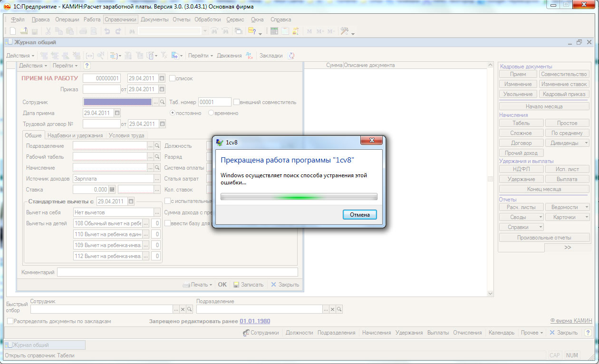Screen dimensions: 599x364
Task: Open calendar picker beside document date
Action: [162, 78]
